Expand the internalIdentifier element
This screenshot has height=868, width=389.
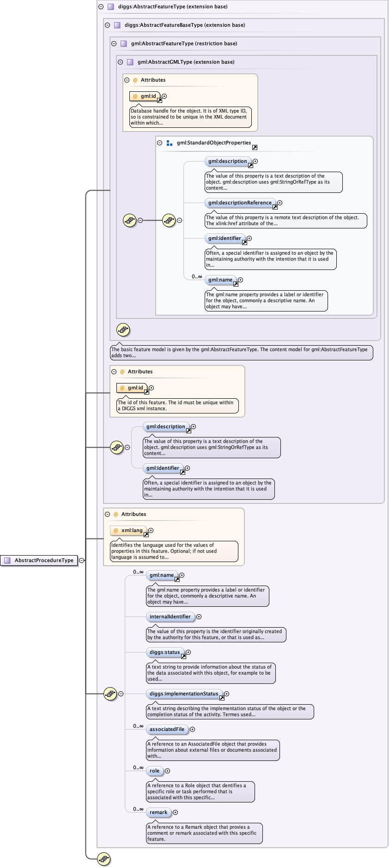[199, 617]
